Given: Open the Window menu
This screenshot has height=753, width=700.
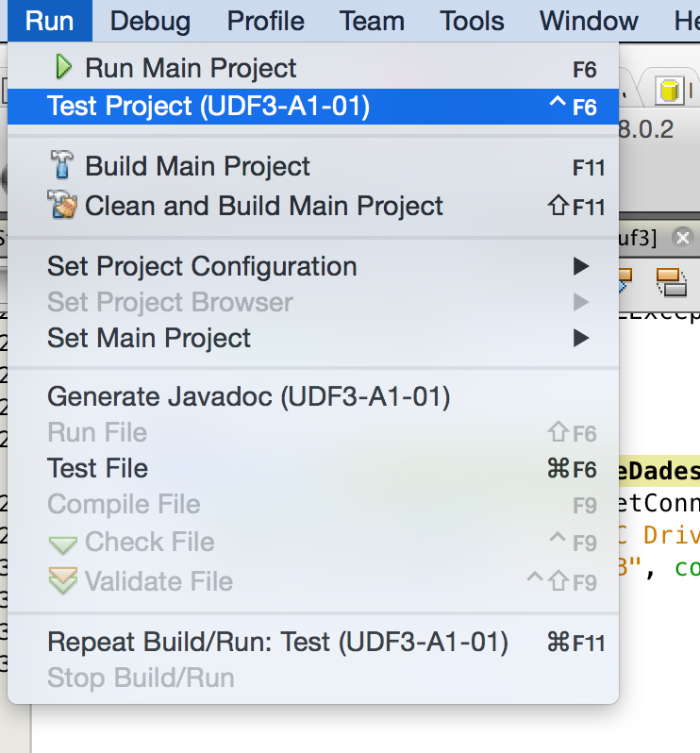Looking at the screenshot, I should coord(589,21).
